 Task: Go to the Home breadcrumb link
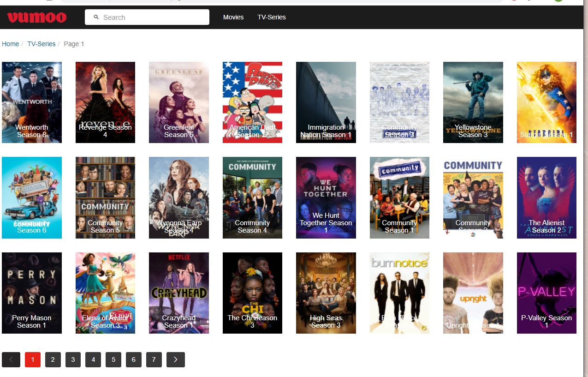[11, 44]
